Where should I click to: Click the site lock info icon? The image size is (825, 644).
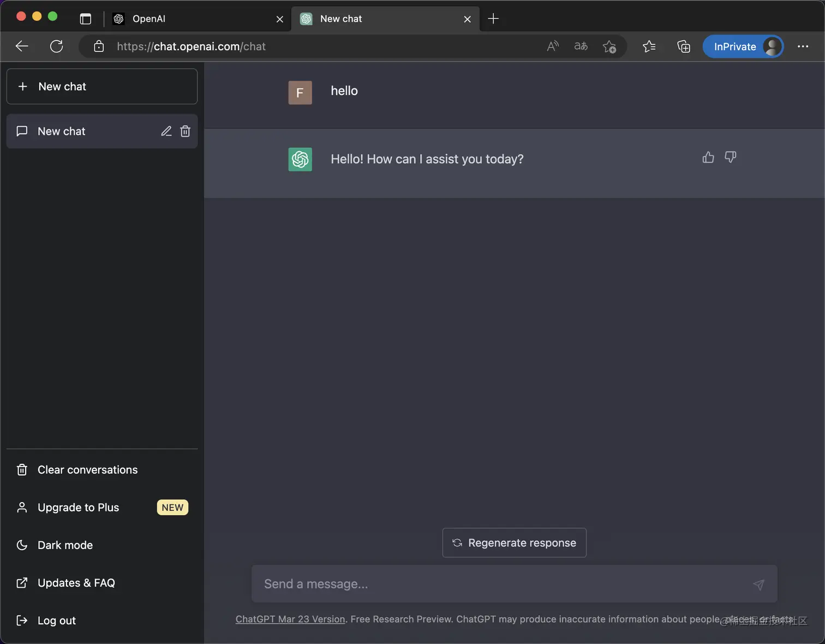99,46
